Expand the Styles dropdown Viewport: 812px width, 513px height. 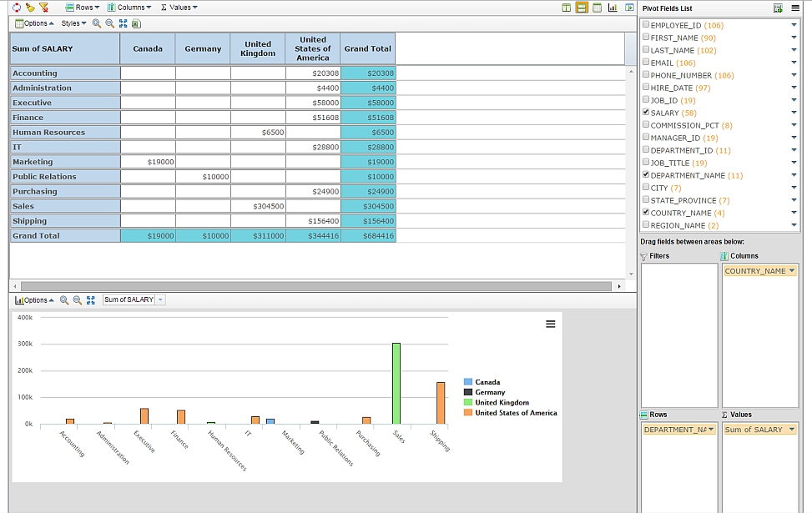pos(73,23)
